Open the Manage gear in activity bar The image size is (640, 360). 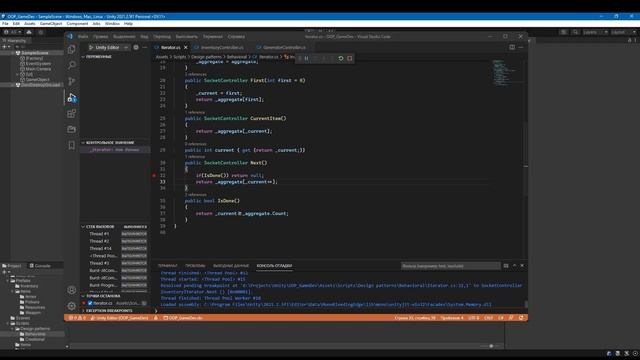pyautogui.click(x=71, y=306)
